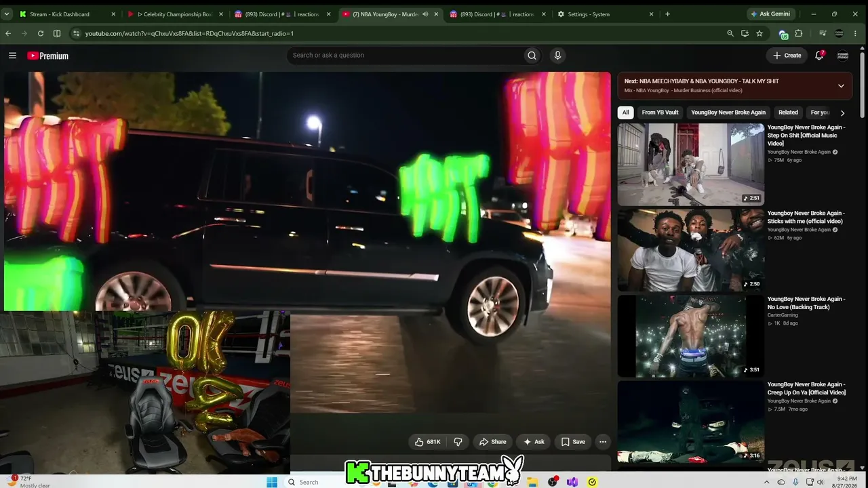Click the YouTube search input field
This screenshot has width=868, height=488.
pos(404,56)
